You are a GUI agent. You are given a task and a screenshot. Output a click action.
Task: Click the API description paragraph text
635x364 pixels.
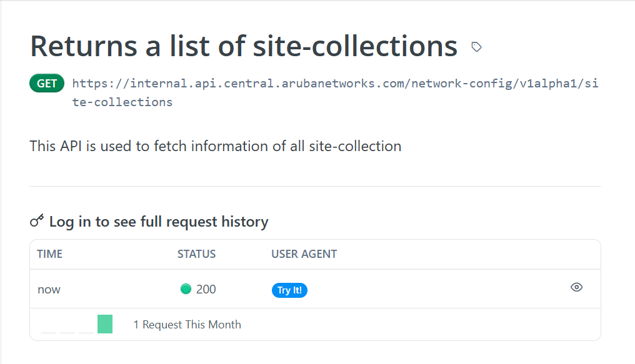[215, 147]
